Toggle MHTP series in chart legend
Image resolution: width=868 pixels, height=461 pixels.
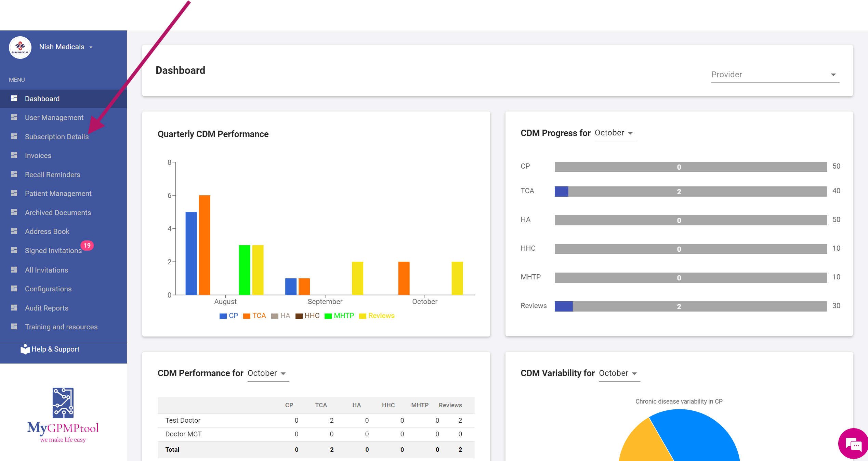[339, 316]
